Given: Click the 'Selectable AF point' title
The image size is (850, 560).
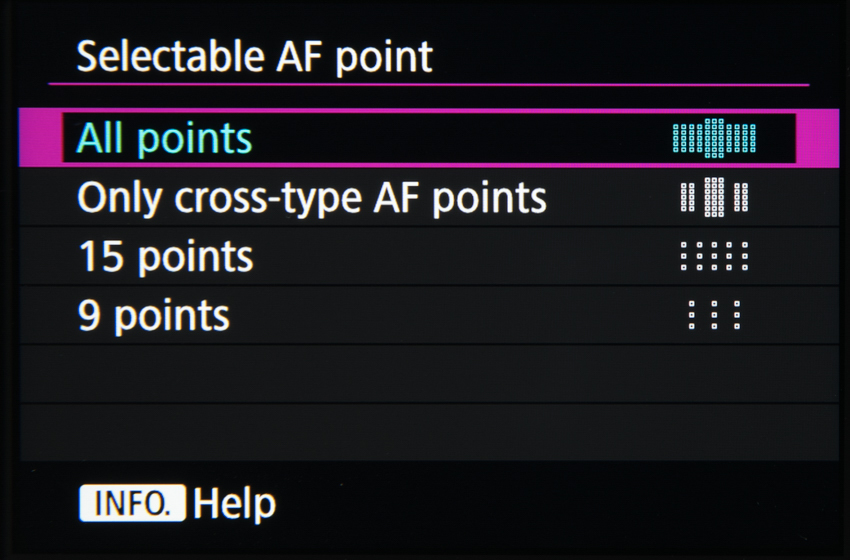Looking at the screenshot, I should click(255, 57).
